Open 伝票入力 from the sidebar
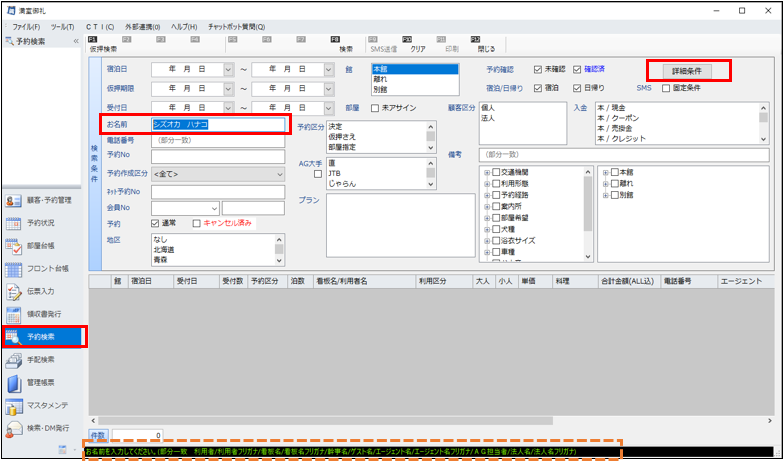 click(42, 291)
